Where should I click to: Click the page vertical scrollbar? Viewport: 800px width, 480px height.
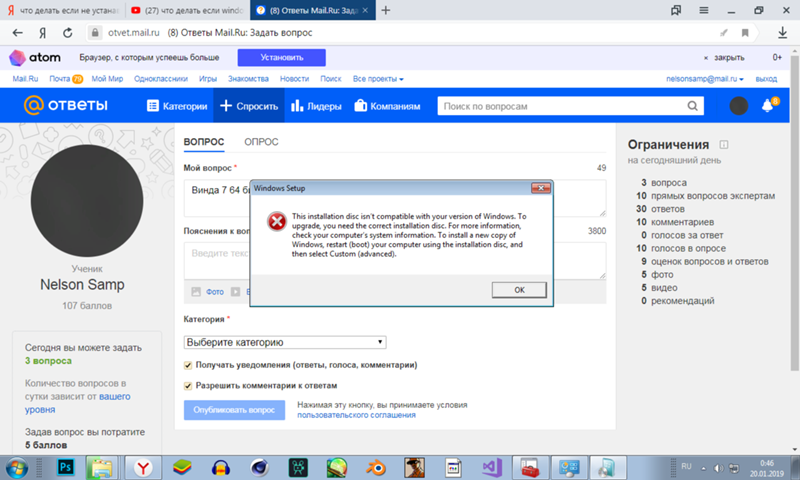pos(795,214)
